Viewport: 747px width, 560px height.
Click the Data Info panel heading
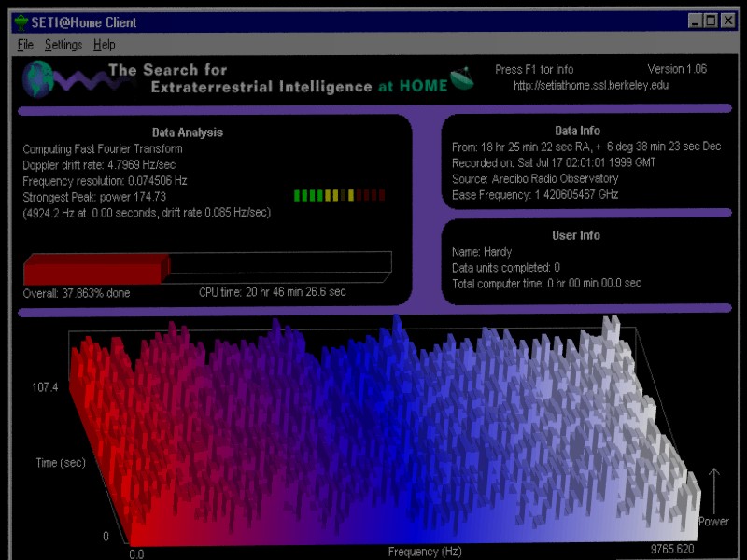coord(577,131)
